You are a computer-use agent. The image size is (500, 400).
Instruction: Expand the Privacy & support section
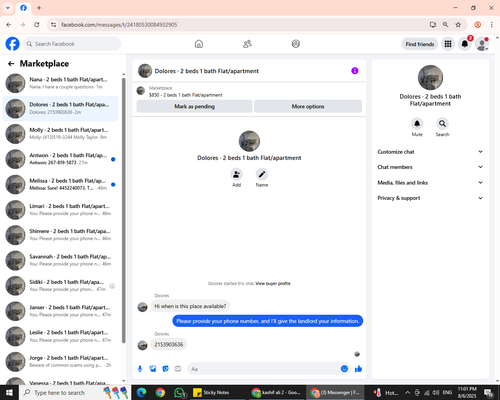point(430,198)
